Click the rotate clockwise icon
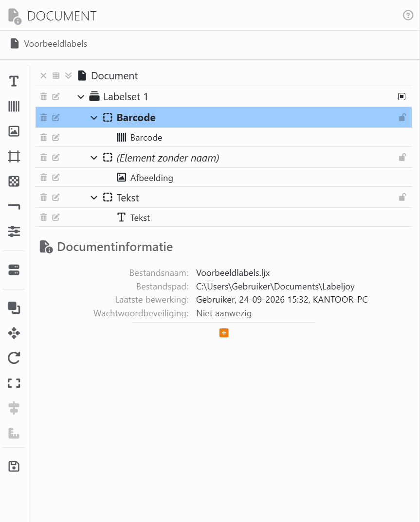 14,358
